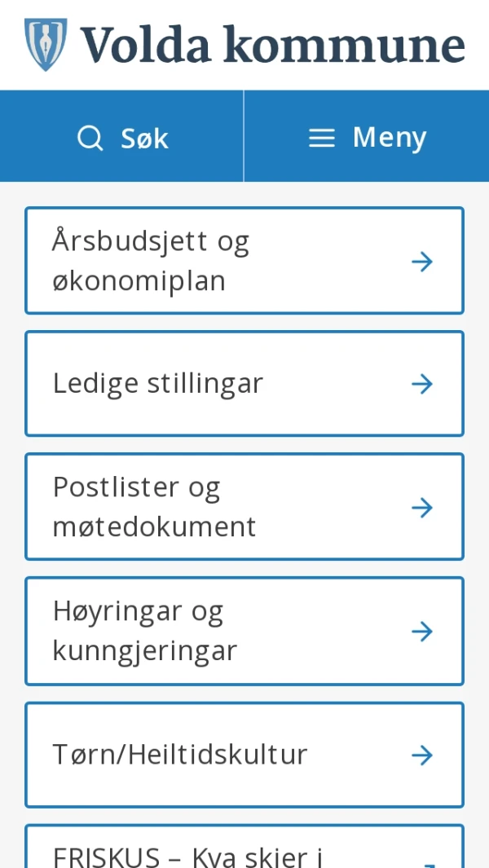The width and height of the screenshot is (489, 868).
Task: Select Søk in the blue bar
Action: tap(122, 137)
